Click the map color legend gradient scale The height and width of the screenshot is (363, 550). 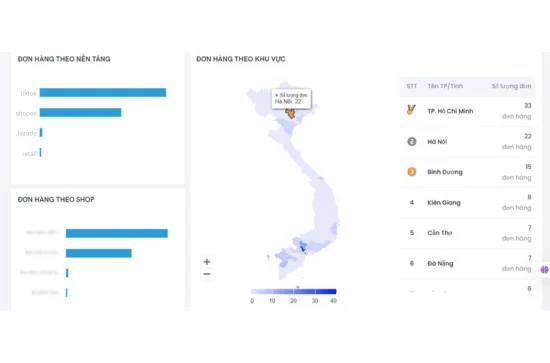[294, 291]
